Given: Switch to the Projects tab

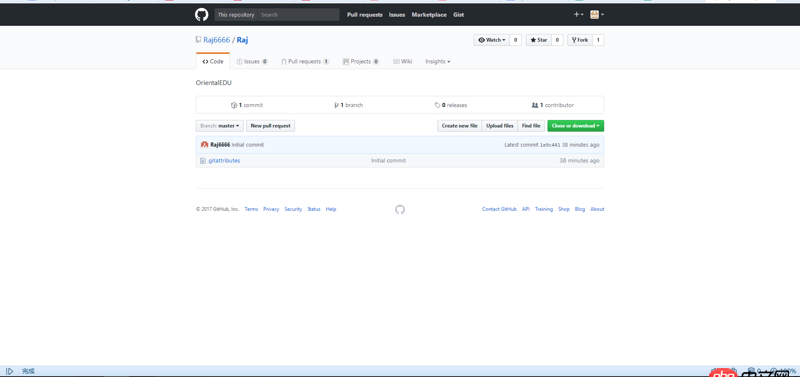Looking at the screenshot, I should [361, 61].
